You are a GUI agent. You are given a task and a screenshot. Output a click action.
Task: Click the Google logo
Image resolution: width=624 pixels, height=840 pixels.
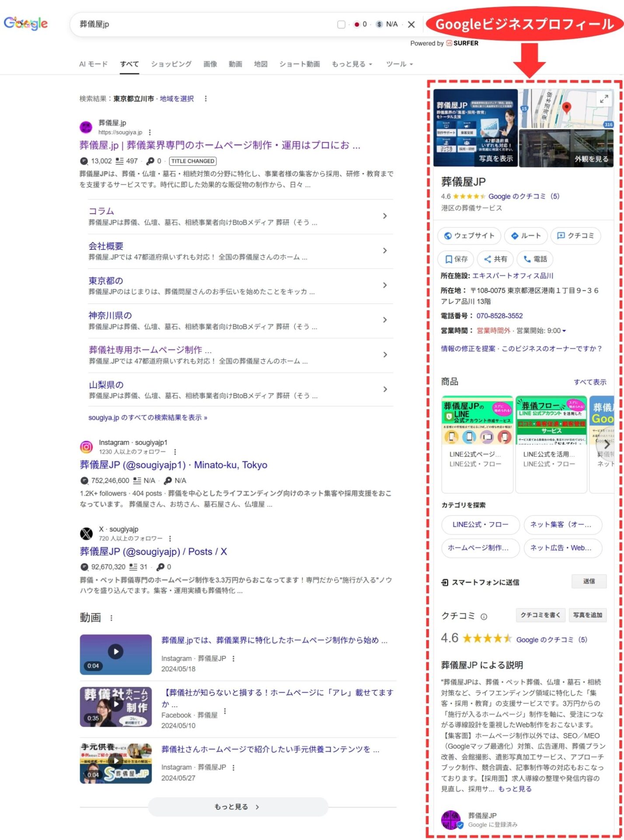[x=26, y=24]
